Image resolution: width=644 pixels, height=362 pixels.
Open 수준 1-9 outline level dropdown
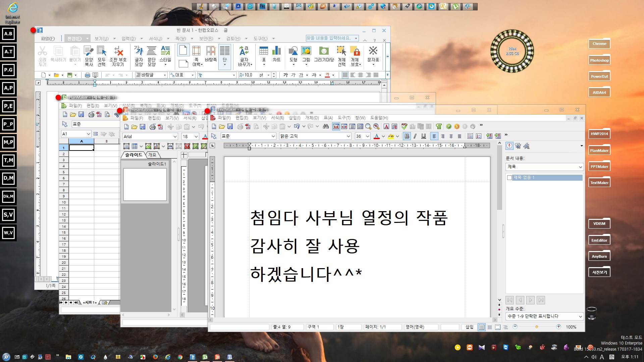(x=580, y=316)
